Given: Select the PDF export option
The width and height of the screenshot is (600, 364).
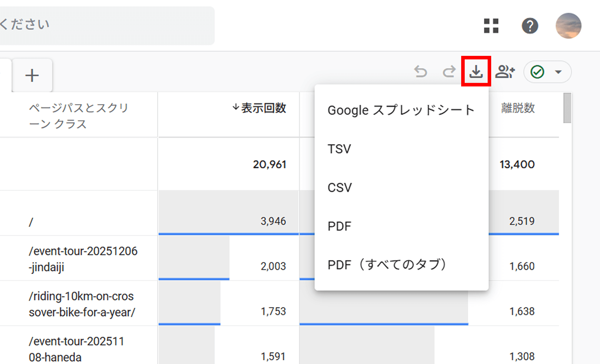Looking at the screenshot, I should click(339, 226).
